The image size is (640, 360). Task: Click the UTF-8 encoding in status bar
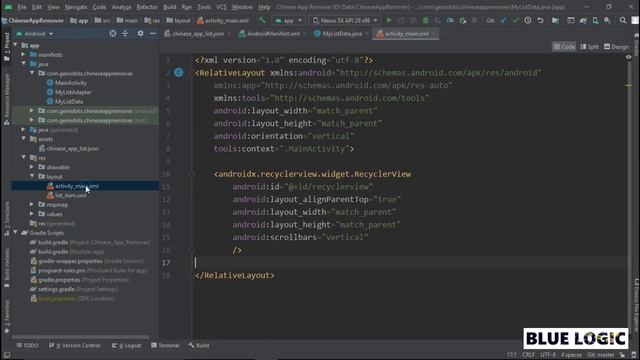click(548, 355)
